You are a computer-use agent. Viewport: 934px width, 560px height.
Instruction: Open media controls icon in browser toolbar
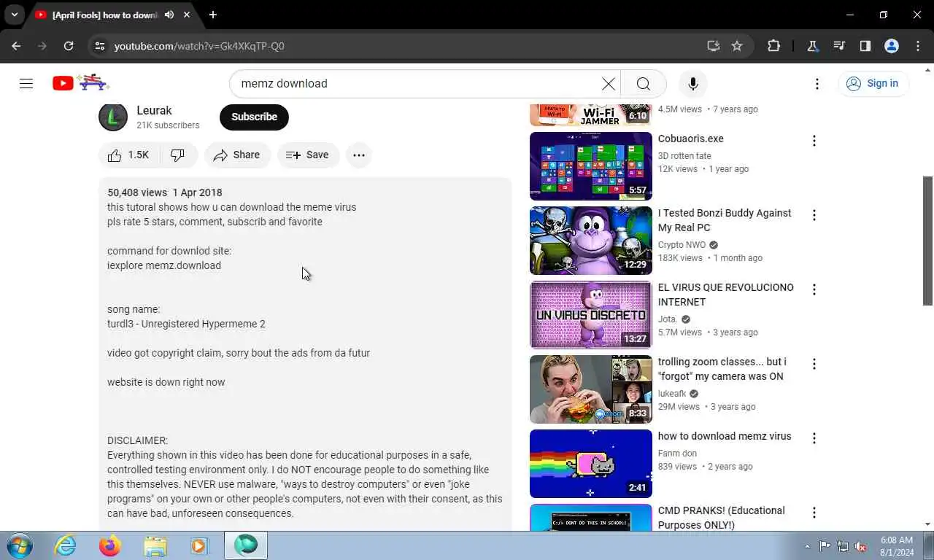839,46
